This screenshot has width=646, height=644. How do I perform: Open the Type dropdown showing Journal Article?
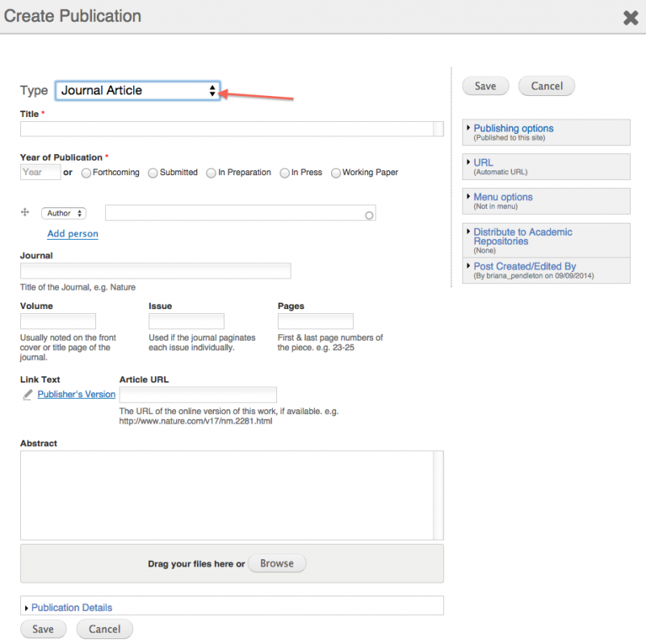pos(137,90)
